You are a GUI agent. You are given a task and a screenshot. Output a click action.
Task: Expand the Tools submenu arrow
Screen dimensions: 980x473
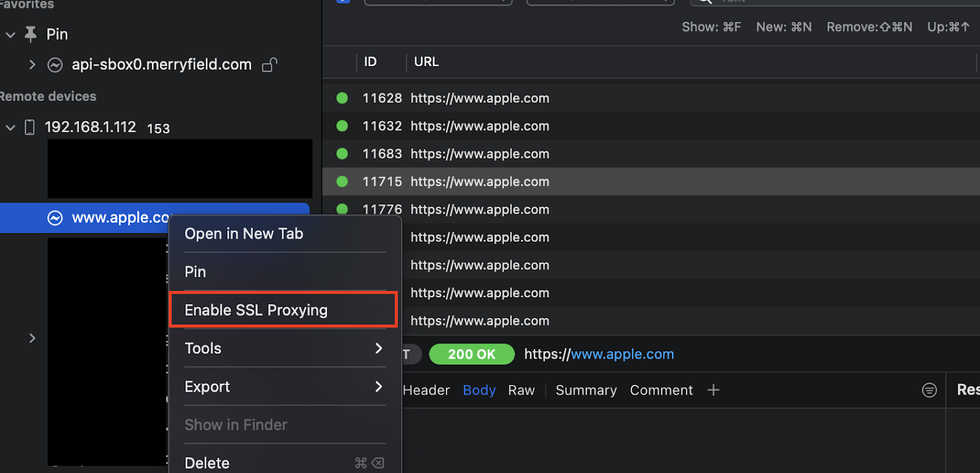point(379,348)
